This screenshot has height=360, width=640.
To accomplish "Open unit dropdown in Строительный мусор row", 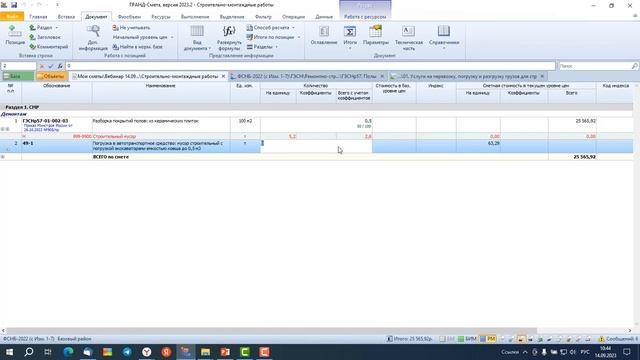I will (x=245, y=136).
